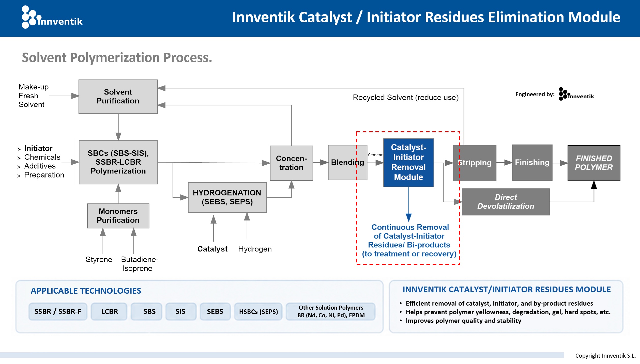Click the Other Solution Polymers chip
Image resolution: width=640 pixels, height=364 pixels.
point(331,311)
